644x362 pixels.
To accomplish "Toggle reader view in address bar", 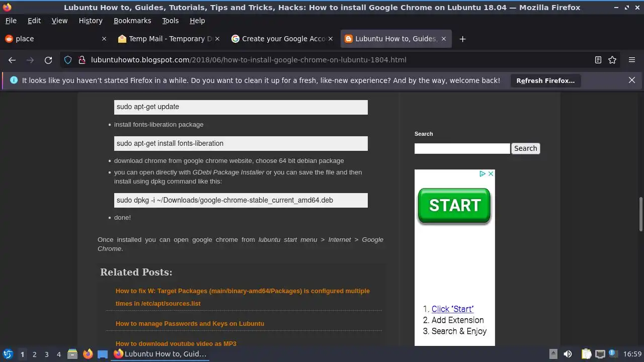I will point(598,60).
